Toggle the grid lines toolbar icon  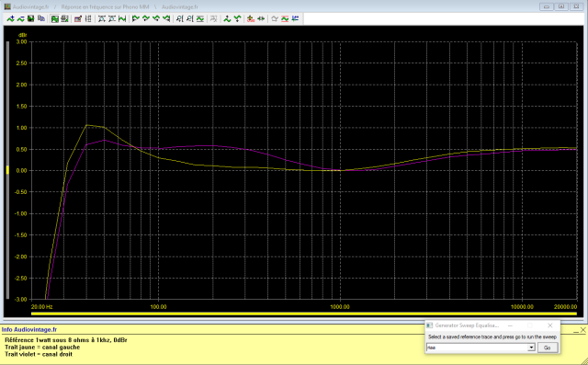(x=88, y=18)
